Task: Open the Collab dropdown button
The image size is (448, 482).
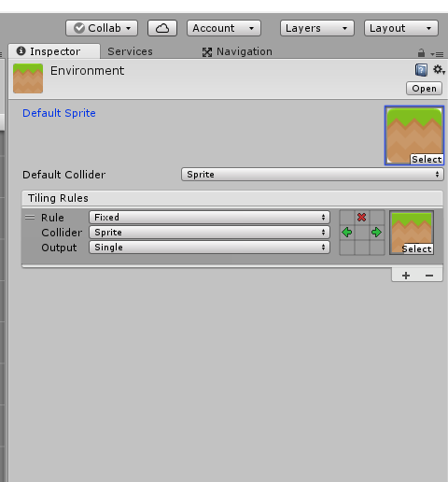Action: [x=102, y=28]
